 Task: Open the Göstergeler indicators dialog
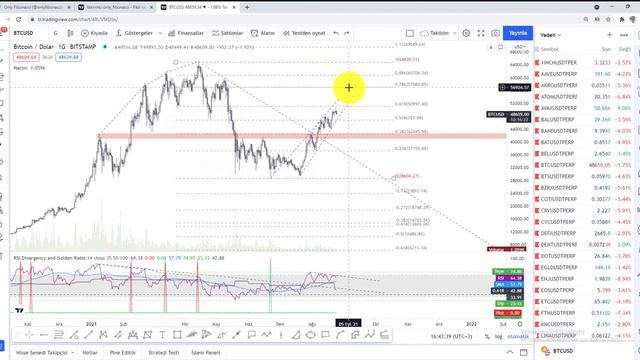pos(135,33)
